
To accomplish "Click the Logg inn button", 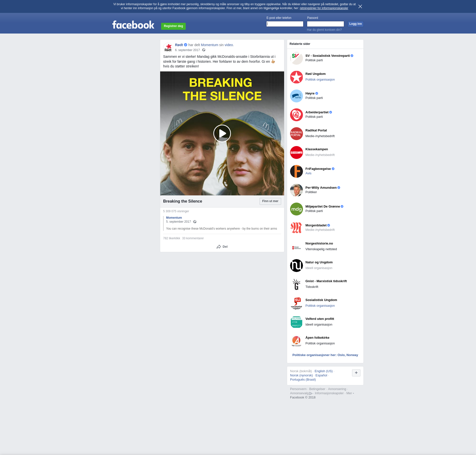I will (356, 24).
